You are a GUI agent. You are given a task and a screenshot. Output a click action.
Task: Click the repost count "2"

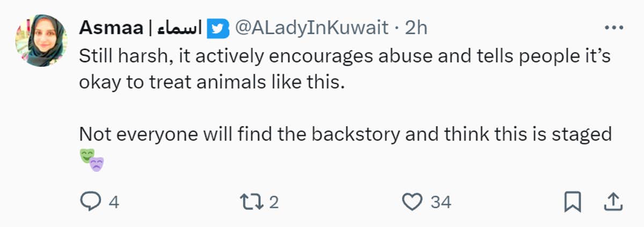click(274, 202)
